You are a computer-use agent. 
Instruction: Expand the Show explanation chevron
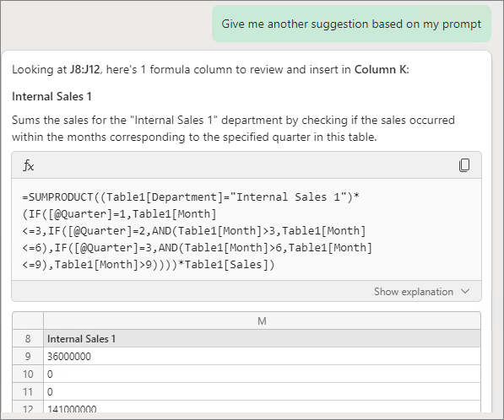[x=465, y=291]
